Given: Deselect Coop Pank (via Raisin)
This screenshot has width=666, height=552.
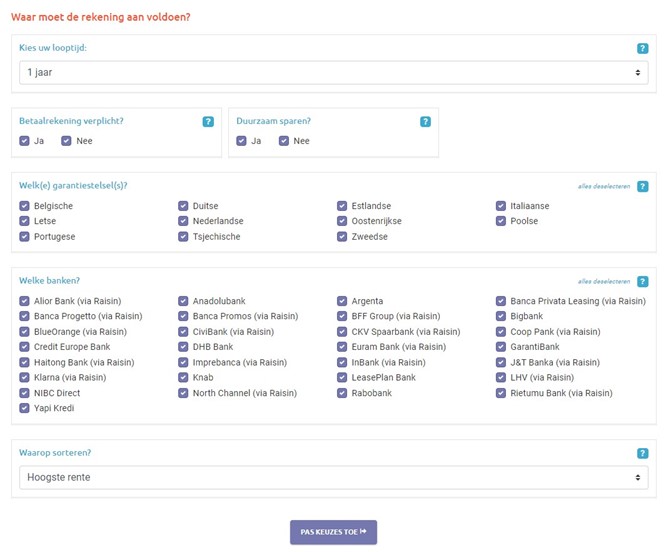Looking at the screenshot, I should point(501,332).
